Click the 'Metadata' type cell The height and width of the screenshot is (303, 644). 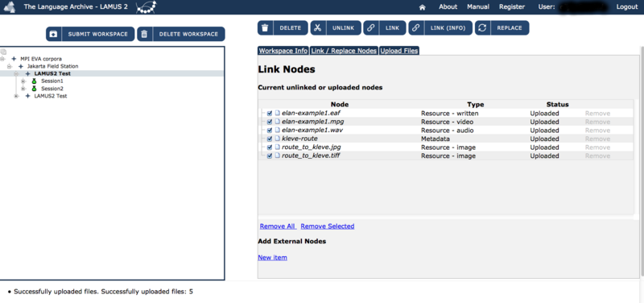pyautogui.click(x=435, y=139)
